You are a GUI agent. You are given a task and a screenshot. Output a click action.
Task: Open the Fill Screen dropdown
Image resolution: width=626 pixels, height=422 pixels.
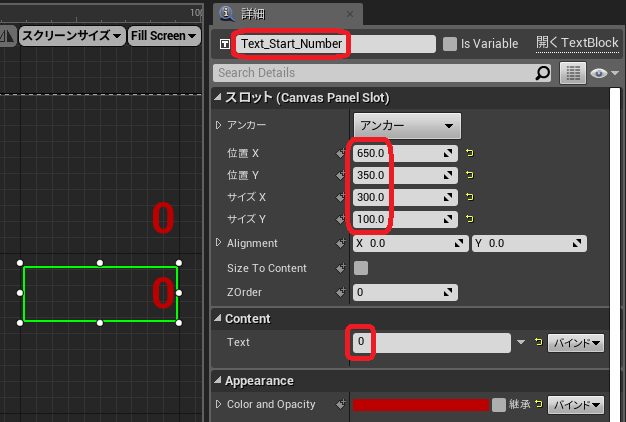(164, 36)
